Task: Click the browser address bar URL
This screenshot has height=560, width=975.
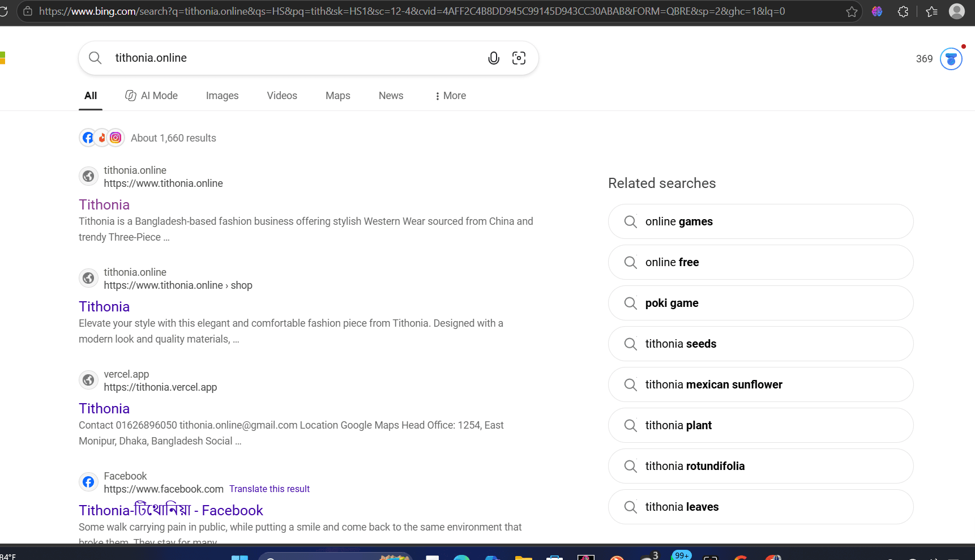Action: [412, 11]
